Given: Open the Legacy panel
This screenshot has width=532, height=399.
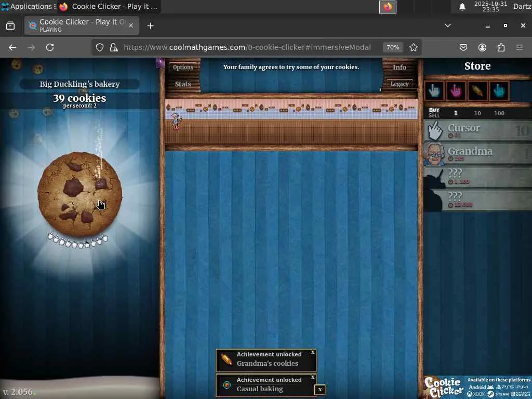Looking at the screenshot, I should click(x=400, y=84).
